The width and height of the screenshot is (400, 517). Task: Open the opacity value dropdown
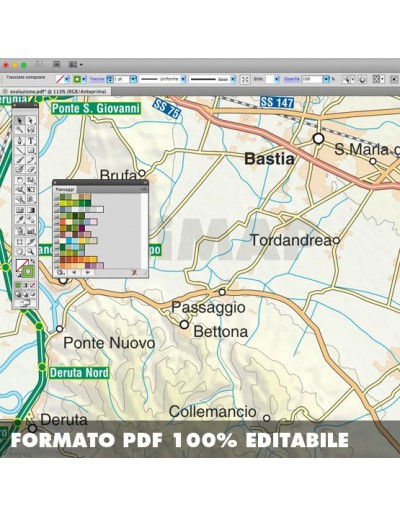(x=326, y=79)
